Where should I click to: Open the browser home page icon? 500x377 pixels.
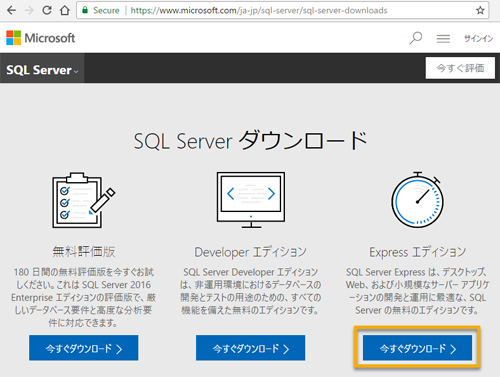tap(65, 10)
